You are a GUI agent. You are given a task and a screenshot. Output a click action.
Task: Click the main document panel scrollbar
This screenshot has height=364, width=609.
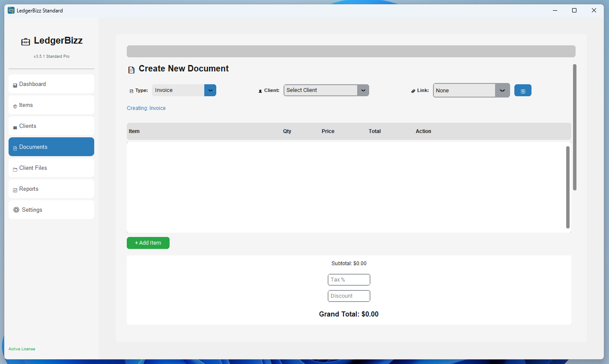pos(575,127)
